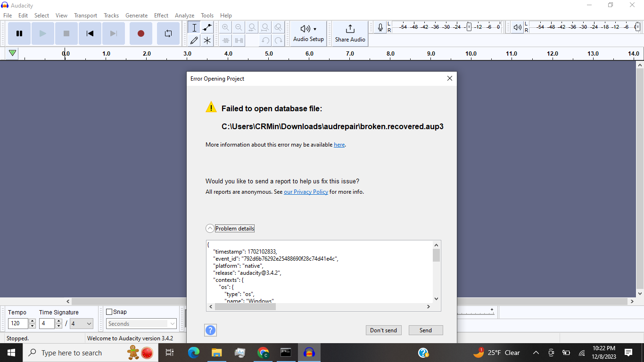Select the Draw tool
Viewport: 644px width, 362px height.
194,40
